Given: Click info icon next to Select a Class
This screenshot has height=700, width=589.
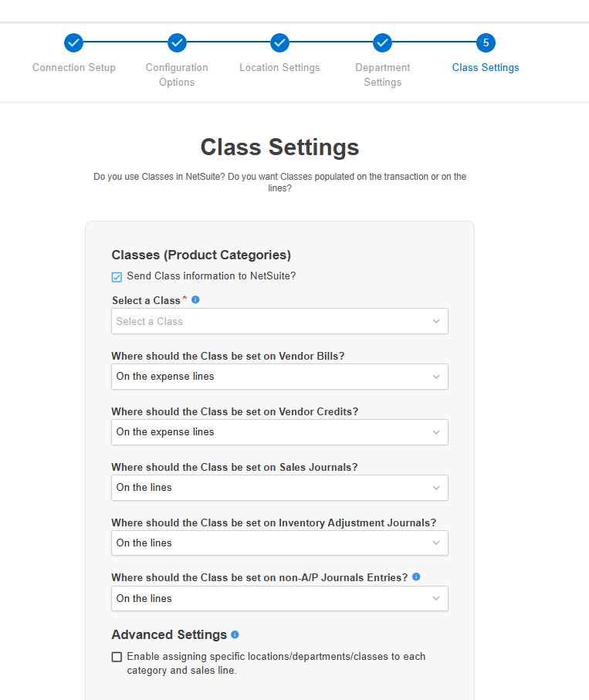Looking at the screenshot, I should pyautogui.click(x=195, y=299).
